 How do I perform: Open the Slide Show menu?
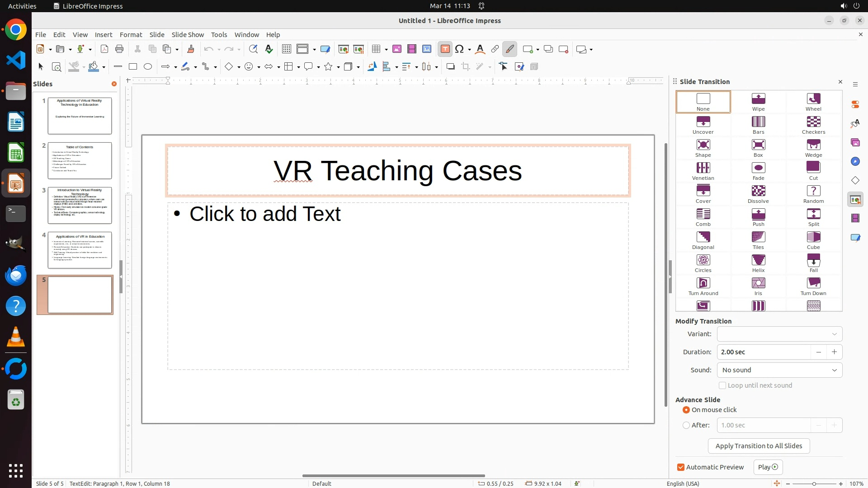[187, 34]
